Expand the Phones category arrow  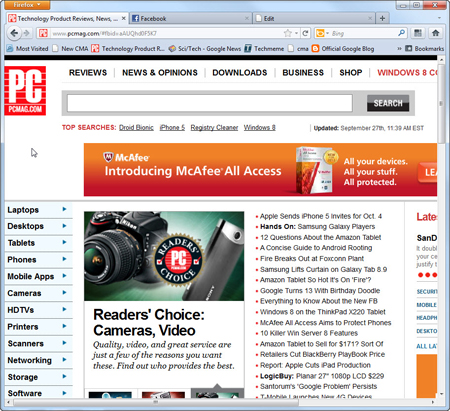[x=64, y=259]
